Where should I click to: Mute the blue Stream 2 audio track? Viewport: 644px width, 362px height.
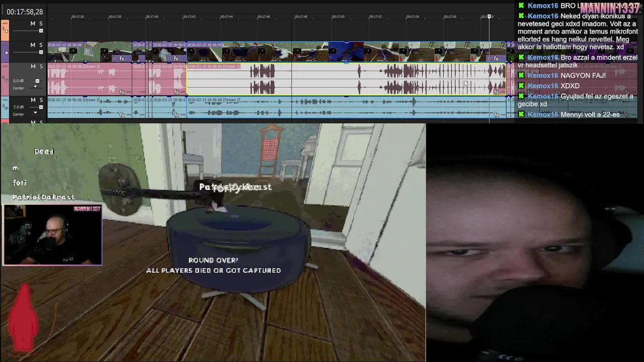click(x=33, y=100)
